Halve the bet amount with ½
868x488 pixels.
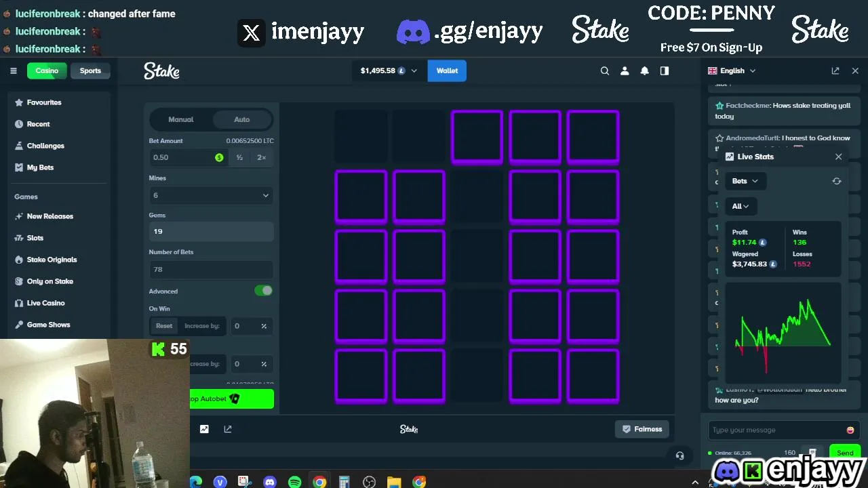tap(239, 157)
